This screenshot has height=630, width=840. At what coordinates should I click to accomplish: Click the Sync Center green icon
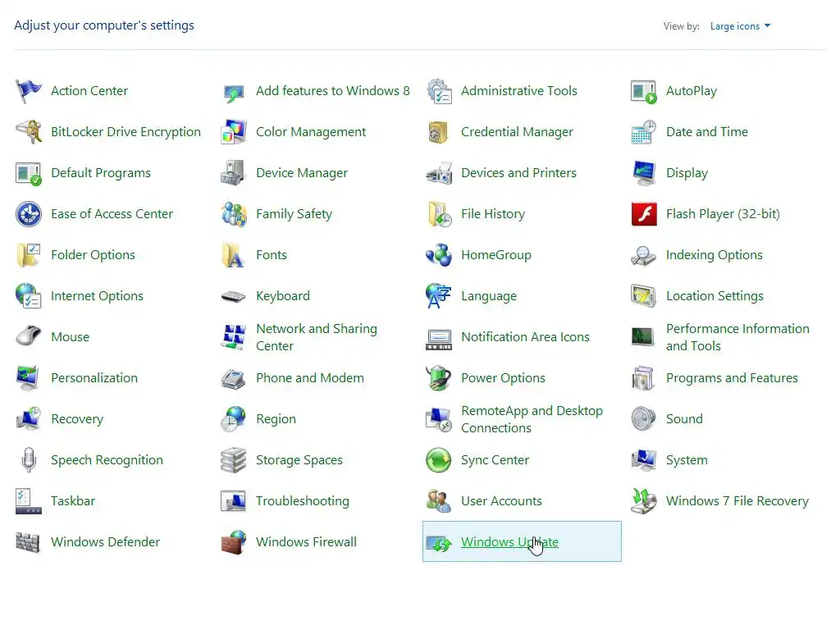click(x=439, y=460)
